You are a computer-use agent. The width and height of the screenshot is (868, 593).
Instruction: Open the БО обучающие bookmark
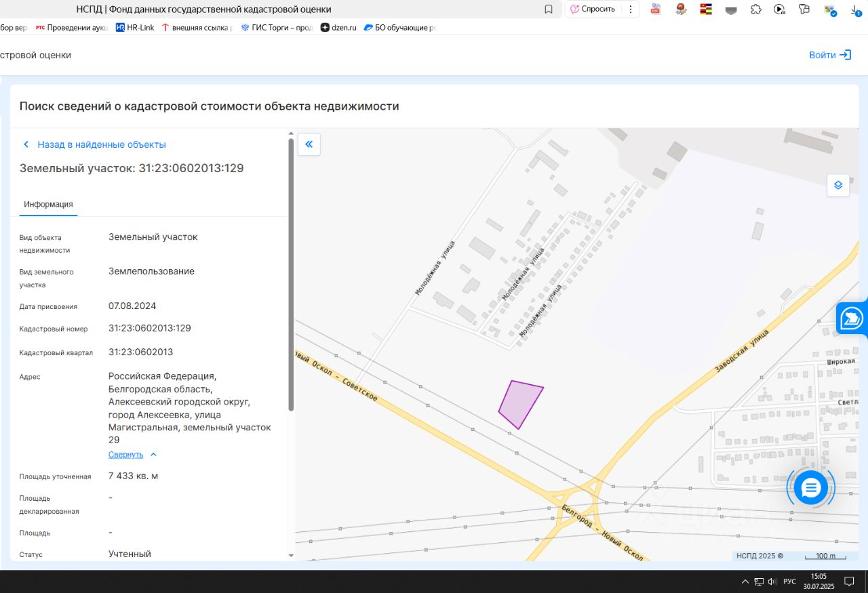pos(400,28)
